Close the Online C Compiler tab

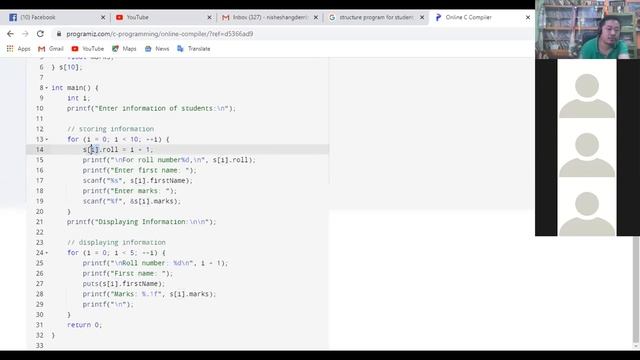point(528,18)
